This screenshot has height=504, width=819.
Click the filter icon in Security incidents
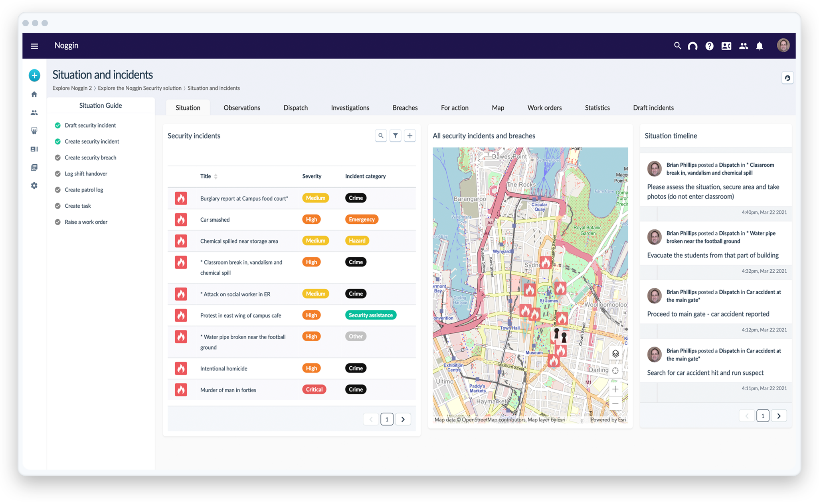[395, 136]
